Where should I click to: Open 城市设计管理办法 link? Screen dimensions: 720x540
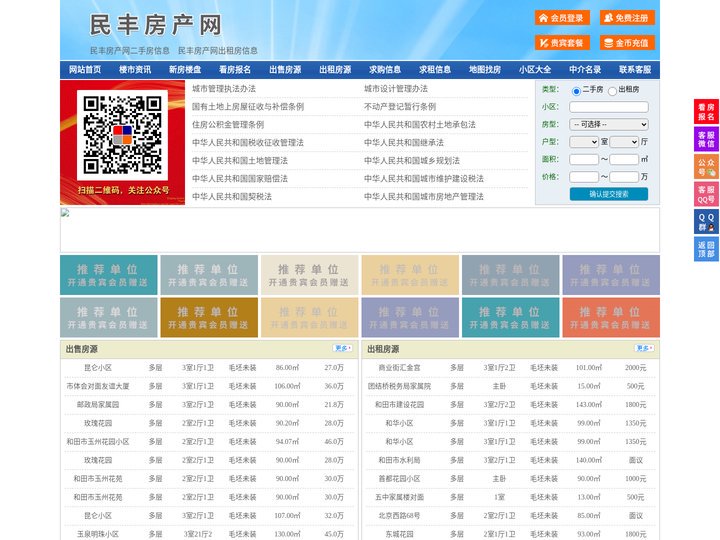coord(396,89)
